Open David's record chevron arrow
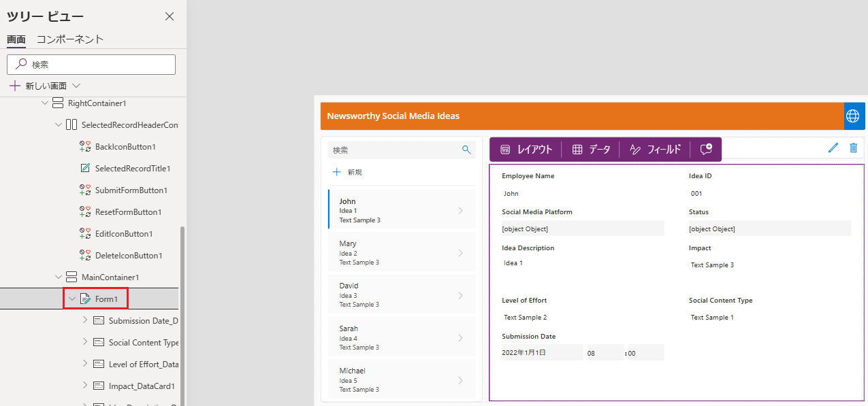Image resolution: width=868 pixels, height=406 pixels. (x=460, y=295)
